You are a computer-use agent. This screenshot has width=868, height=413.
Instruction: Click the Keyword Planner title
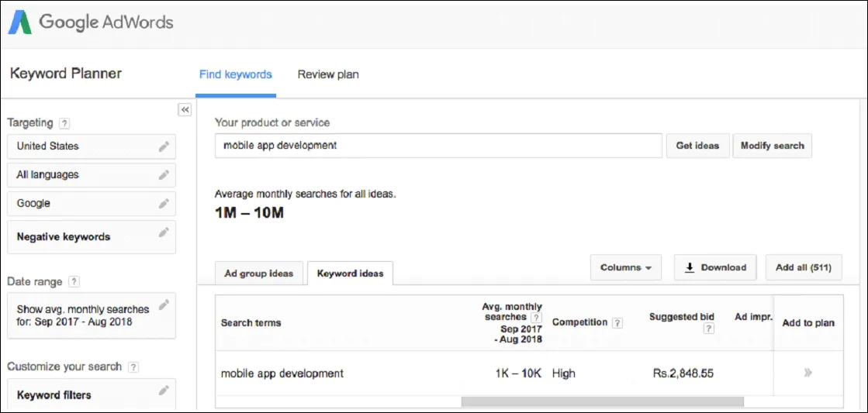pos(66,74)
